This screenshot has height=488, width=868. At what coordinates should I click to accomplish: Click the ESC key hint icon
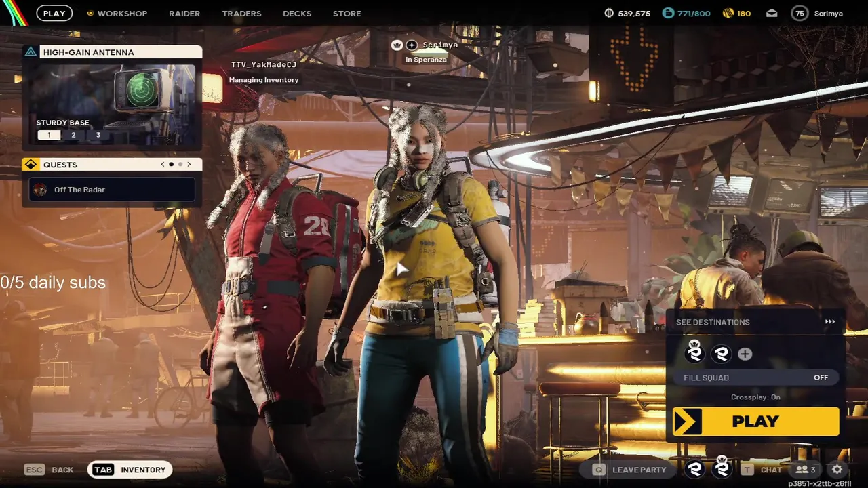click(x=34, y=470)
